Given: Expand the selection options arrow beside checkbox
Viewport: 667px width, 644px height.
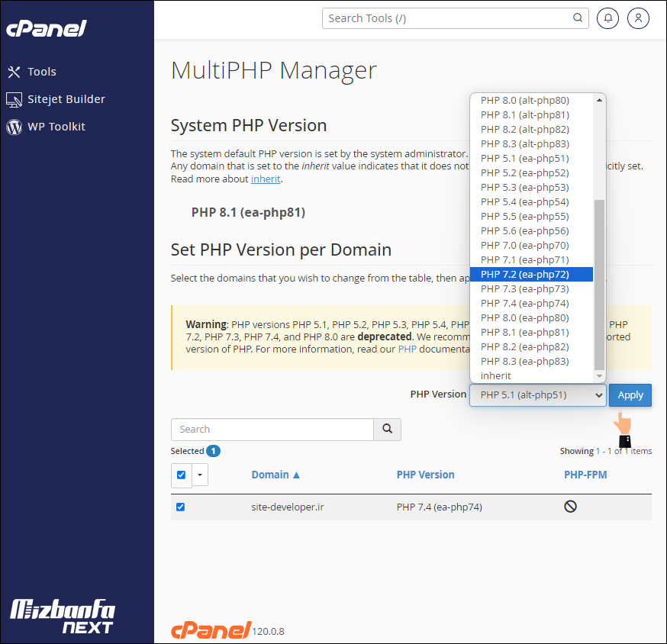Looking at the screenshot, I should [x=200, y=475].
